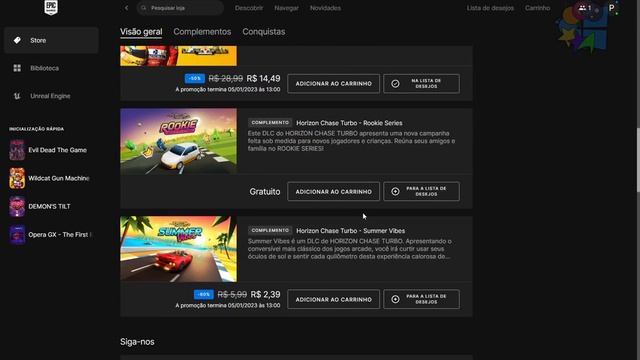
Task: Click the Siga-nos heading
Action: pos(137,342)
